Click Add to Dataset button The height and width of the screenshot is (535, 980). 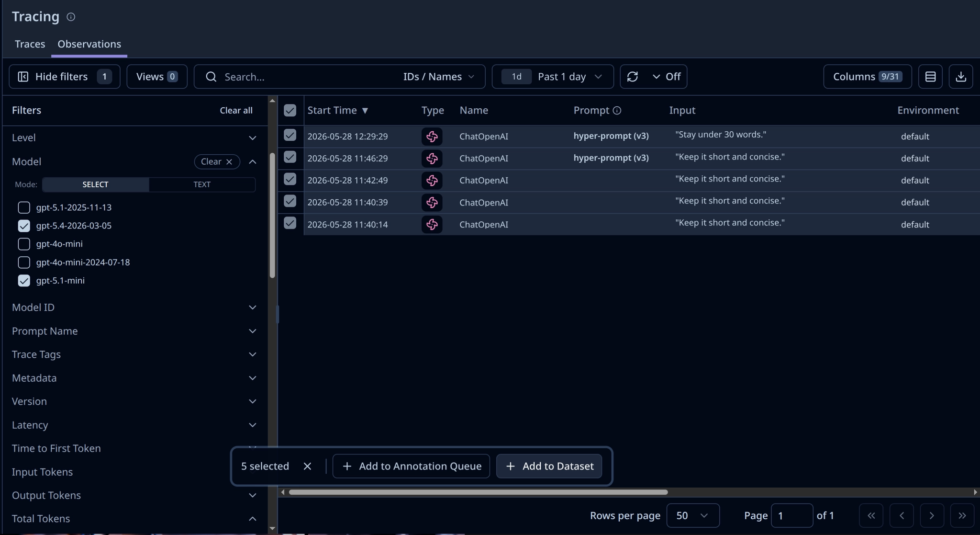[549, 466]
